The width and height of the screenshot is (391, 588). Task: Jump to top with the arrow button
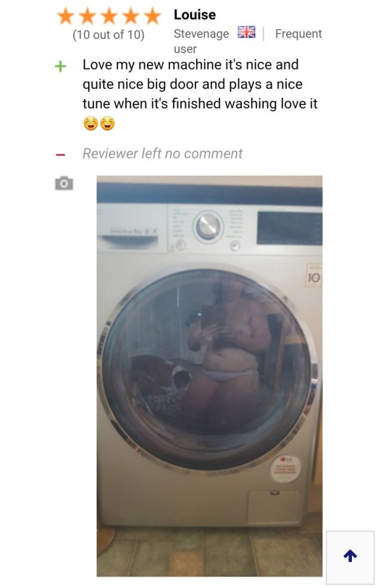coord(350,556)
